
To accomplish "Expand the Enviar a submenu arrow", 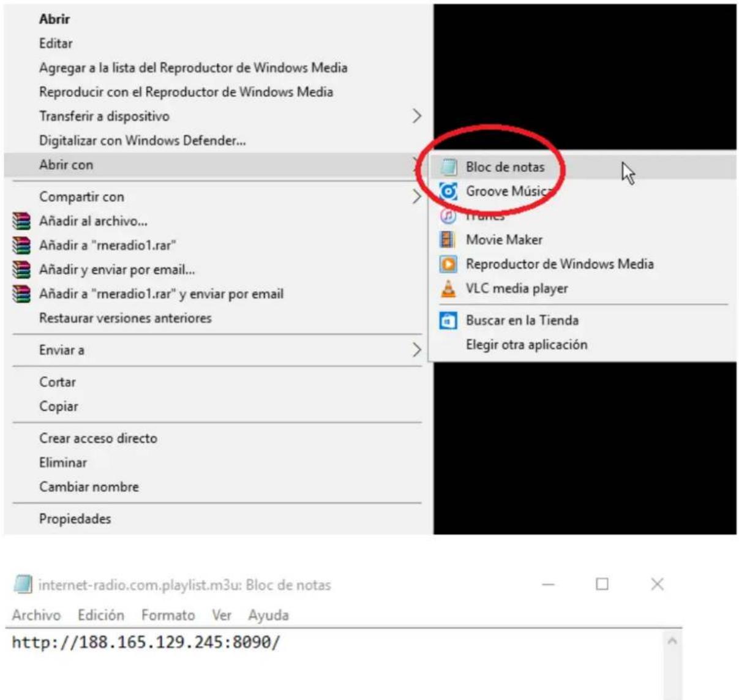I will click(x=417, y=350).
